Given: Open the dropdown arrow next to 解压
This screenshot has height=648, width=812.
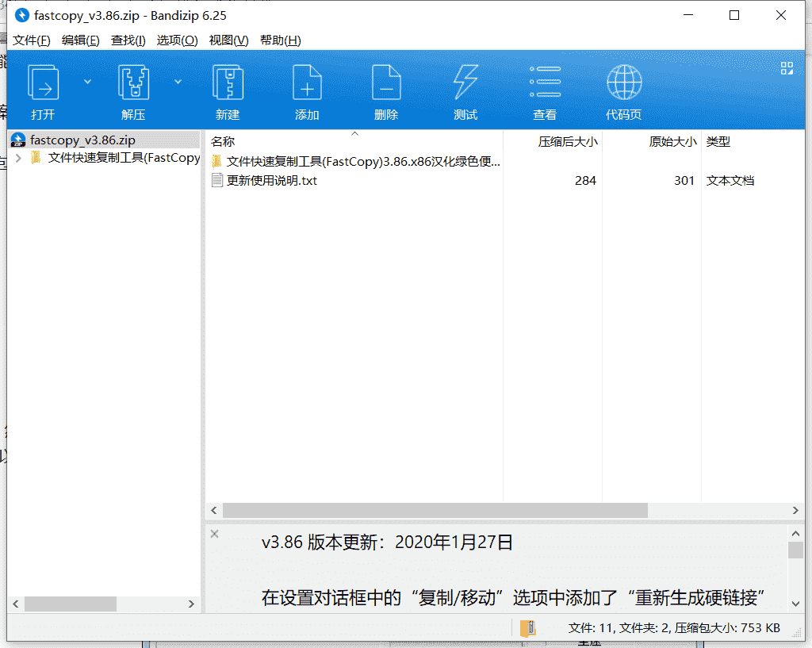Looking at the screenshot, I should point(178,82).
